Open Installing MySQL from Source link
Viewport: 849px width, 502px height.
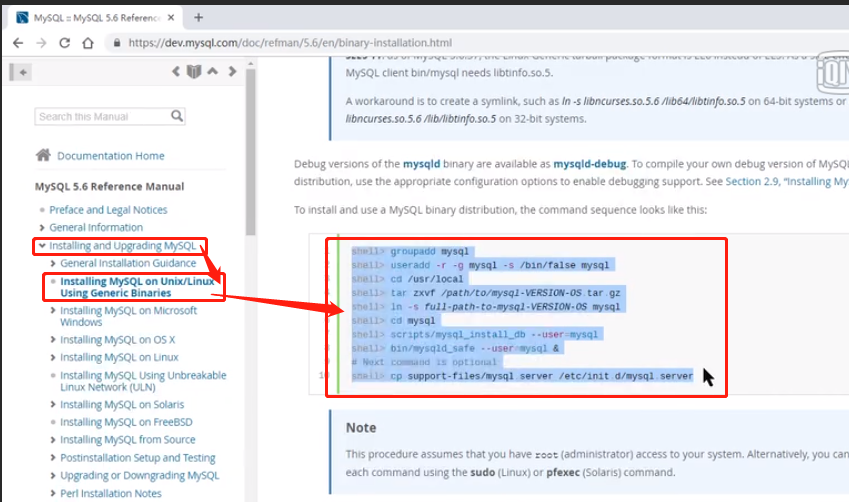click(x=128, y=440)
